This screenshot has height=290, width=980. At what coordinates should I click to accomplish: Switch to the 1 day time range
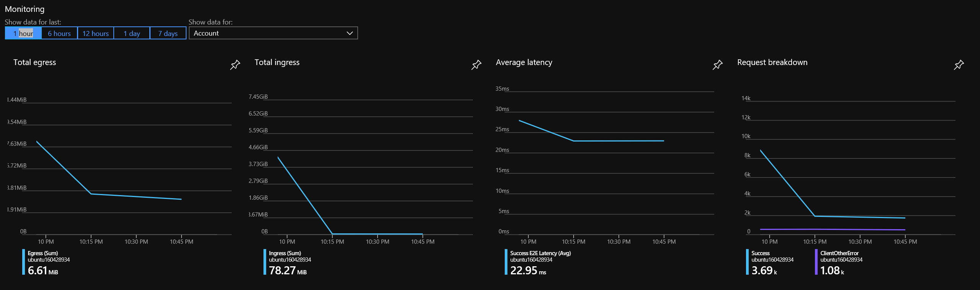click(x=131, y=33)
